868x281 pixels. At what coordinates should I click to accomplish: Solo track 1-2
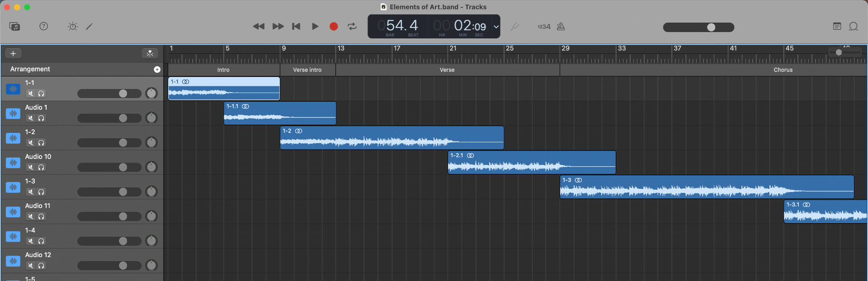point(41,143)
